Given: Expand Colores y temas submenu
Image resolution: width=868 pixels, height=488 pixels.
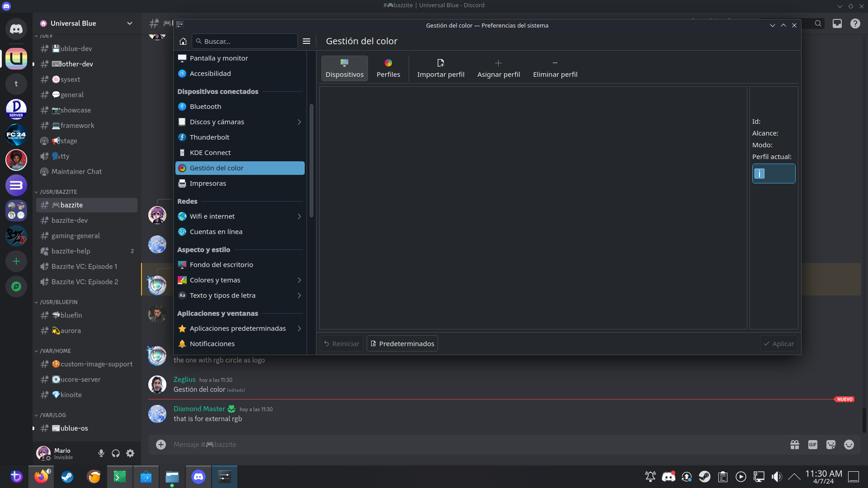Looking at the screenshot, I should [299, 280].
